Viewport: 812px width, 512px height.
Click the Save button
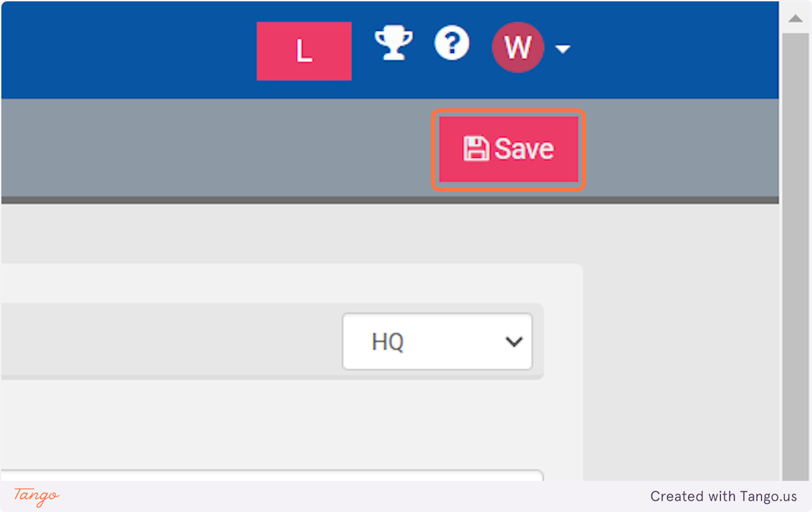tap(509, 149)
